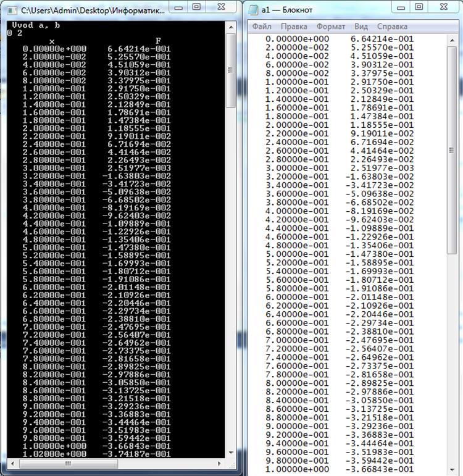Viewport: 463px width, 476px height.
Task: Click console value 6.64214e-001
Action: [x=139, y=49]
